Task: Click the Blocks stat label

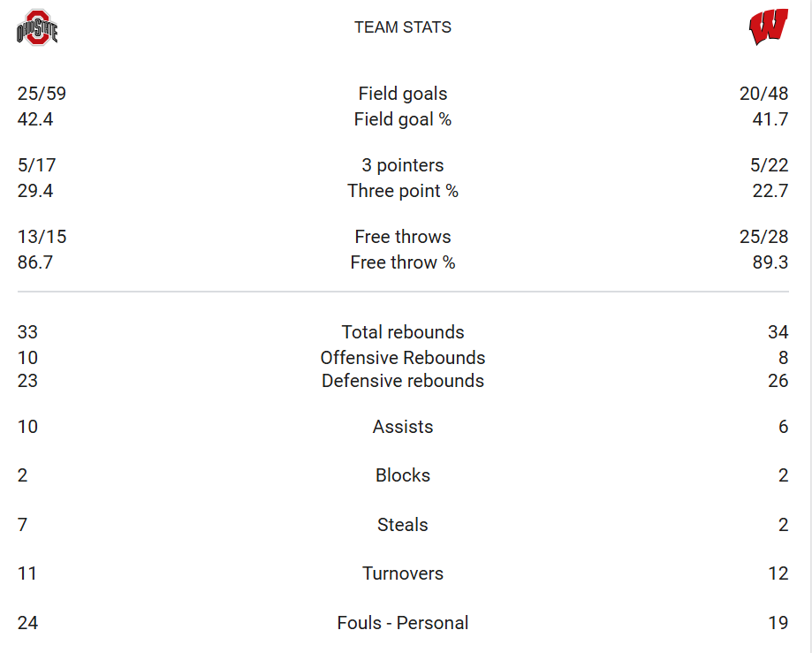Action: tap(403, 475)
